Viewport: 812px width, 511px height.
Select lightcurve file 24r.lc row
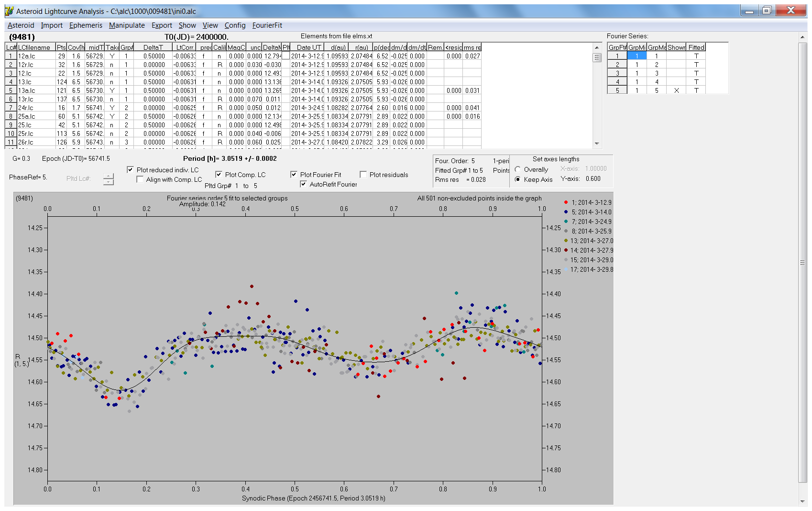coord(243,108)
